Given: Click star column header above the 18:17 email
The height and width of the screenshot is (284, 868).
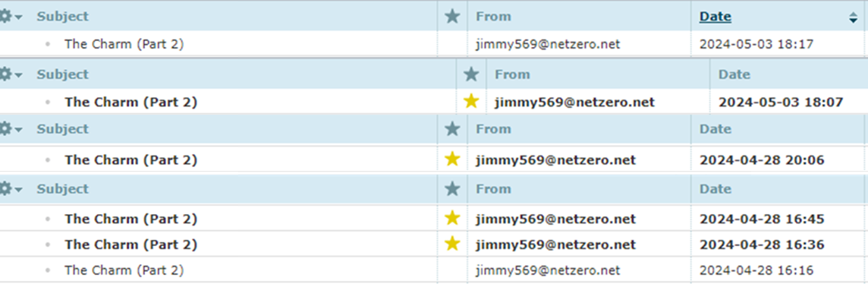Looking at the screenshot, I should coord(452,16).
